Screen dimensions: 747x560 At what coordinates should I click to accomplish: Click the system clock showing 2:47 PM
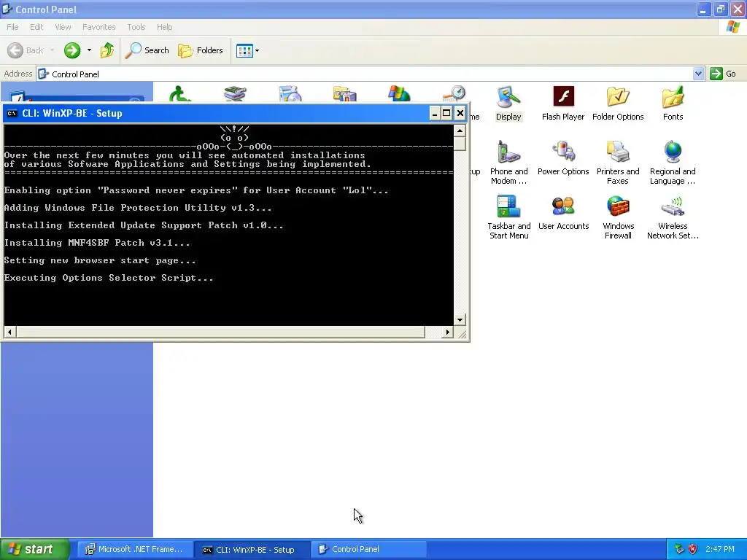(x=720, y=549)
